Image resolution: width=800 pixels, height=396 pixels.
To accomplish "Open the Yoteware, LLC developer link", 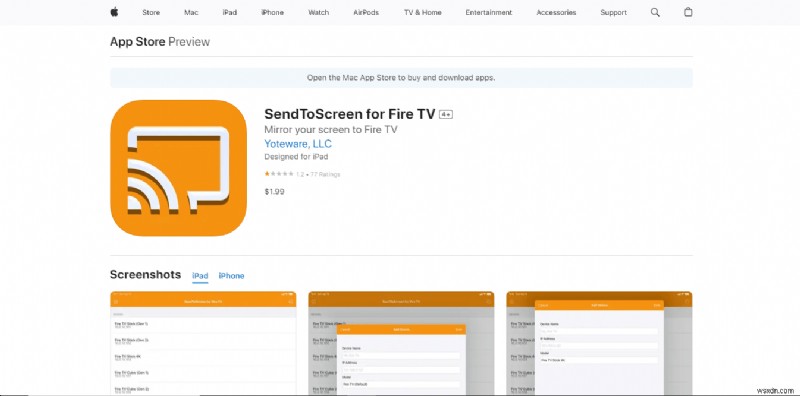I will click(x=298, y=144).
